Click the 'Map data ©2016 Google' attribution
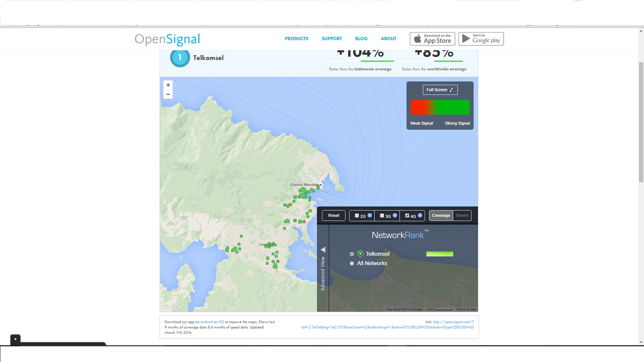 click(404, 309)
